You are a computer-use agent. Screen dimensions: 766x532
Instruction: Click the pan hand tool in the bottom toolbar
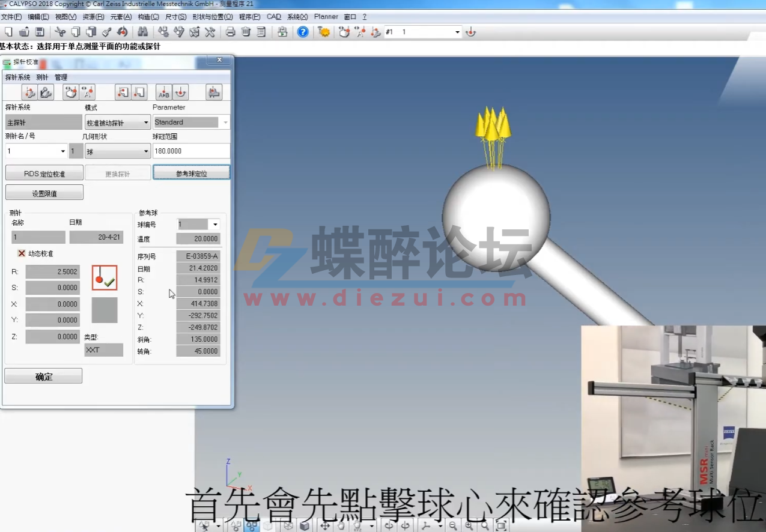tap(341, 525)
